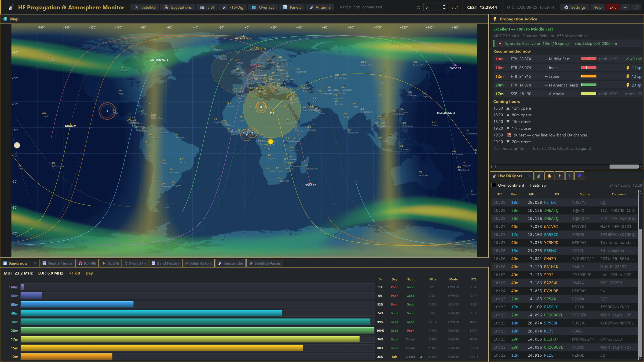Toggle the Satellite toolbar button
644x362 pixels.
tap(145, 7)
